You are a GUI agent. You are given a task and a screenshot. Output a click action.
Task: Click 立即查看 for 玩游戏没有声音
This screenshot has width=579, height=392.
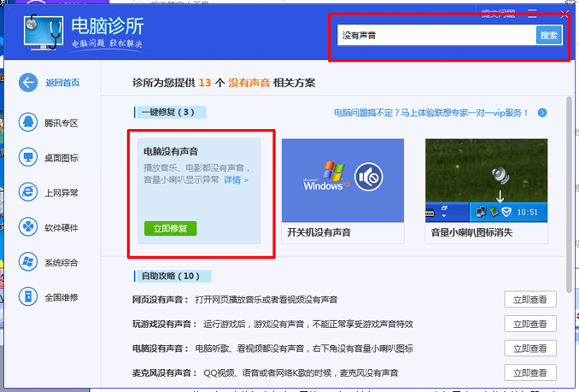[x=529, y=324]
